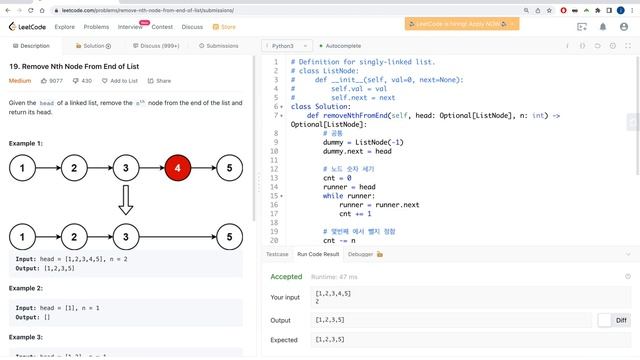Open the Chrome profile avatar
640x360 pixels.
pos(620,10)
